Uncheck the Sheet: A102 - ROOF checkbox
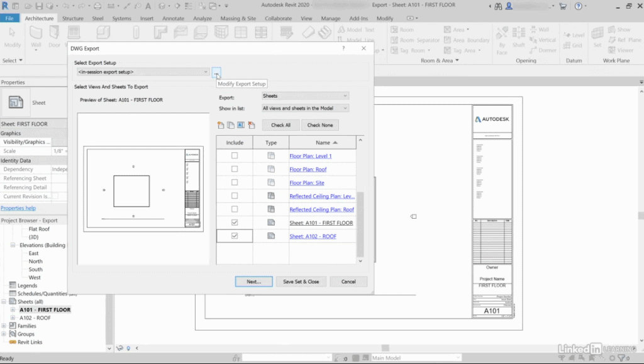This screenshot has width=644, height=364. (x=235, y=236)
